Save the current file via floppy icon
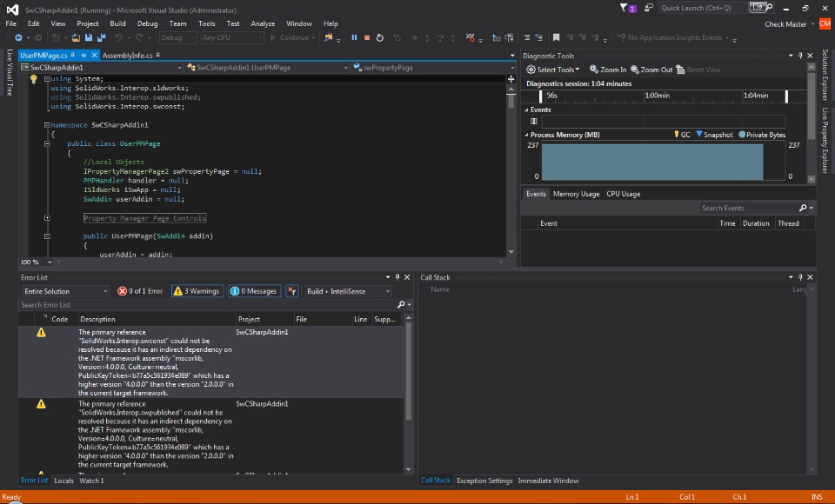The height and width of the screenshot is (504, 835). 89,37
